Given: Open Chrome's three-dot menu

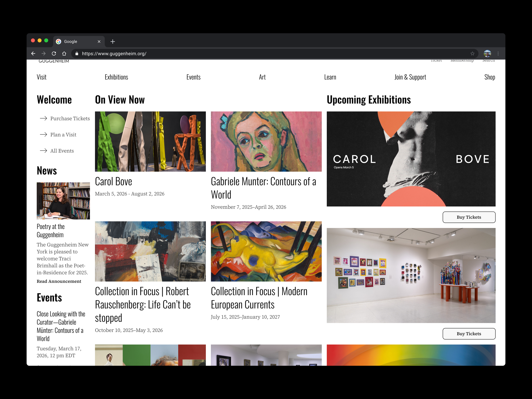Looking at the screenshot, I should [x=498, y=53].
